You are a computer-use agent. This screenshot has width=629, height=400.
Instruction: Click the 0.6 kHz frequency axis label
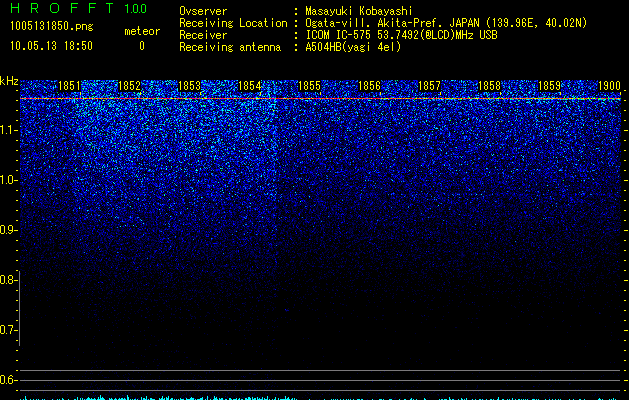(x=8, y=380)
